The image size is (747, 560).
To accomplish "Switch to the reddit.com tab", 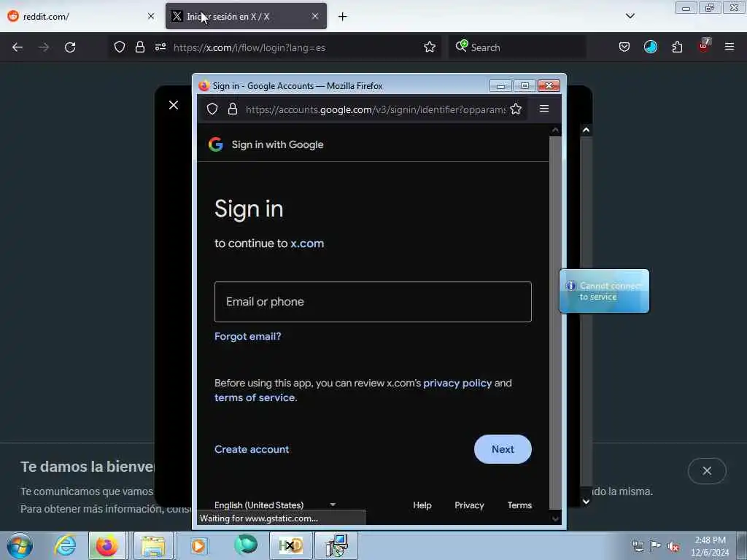I will 81,16.
